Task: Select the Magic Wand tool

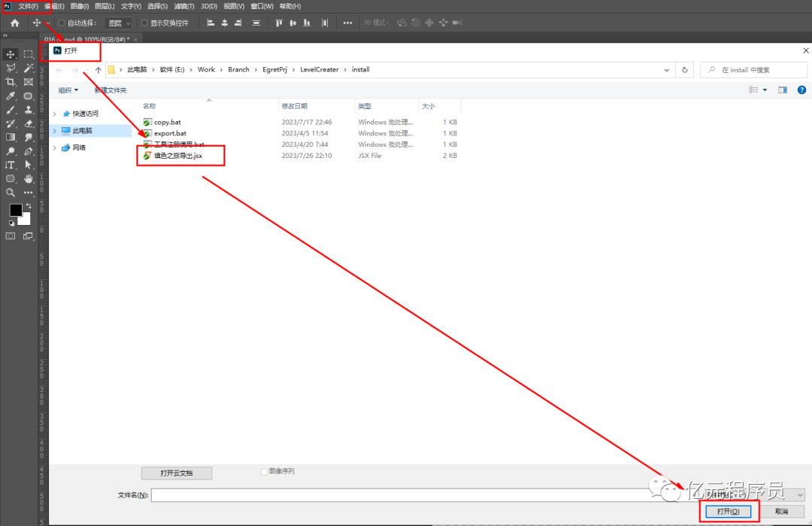Action: pos(29,68)
